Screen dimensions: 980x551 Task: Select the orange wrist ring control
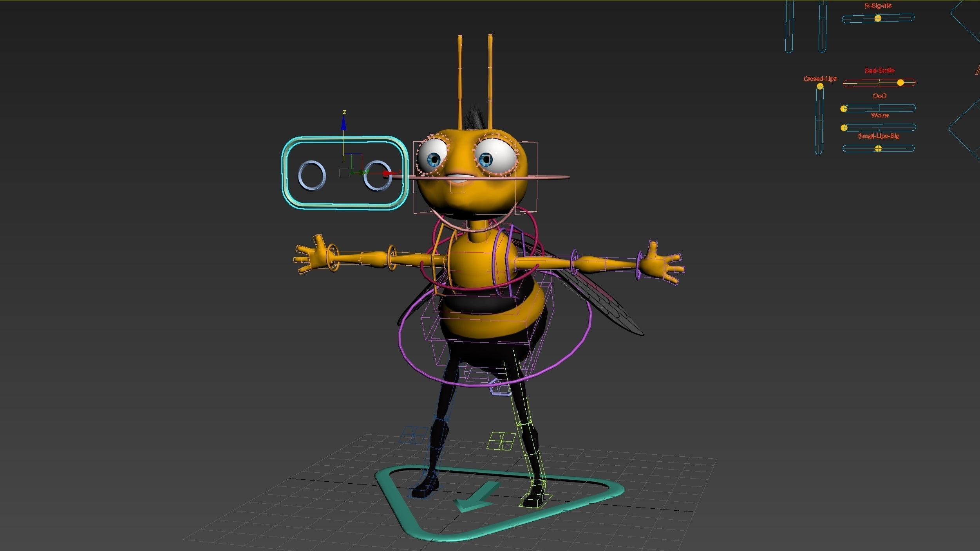(333, 257)
